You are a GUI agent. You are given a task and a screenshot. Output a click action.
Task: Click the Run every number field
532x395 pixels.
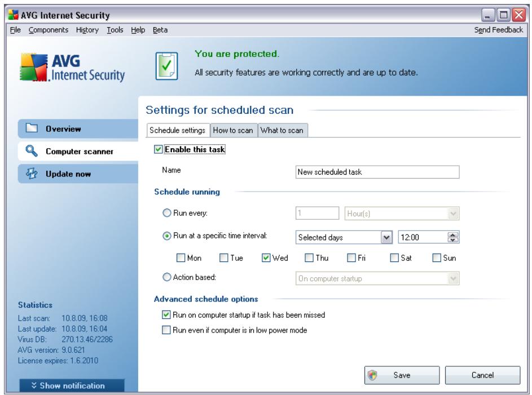pos(317,214)
